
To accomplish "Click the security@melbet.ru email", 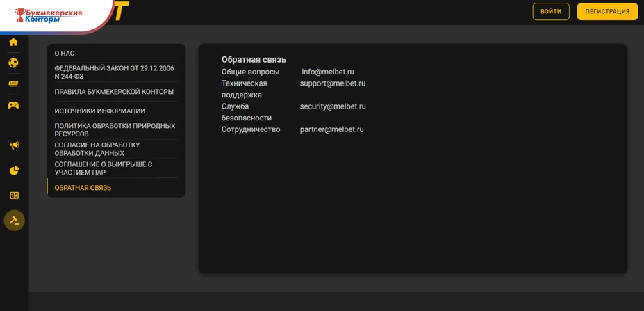I will [x=333, y=106].
